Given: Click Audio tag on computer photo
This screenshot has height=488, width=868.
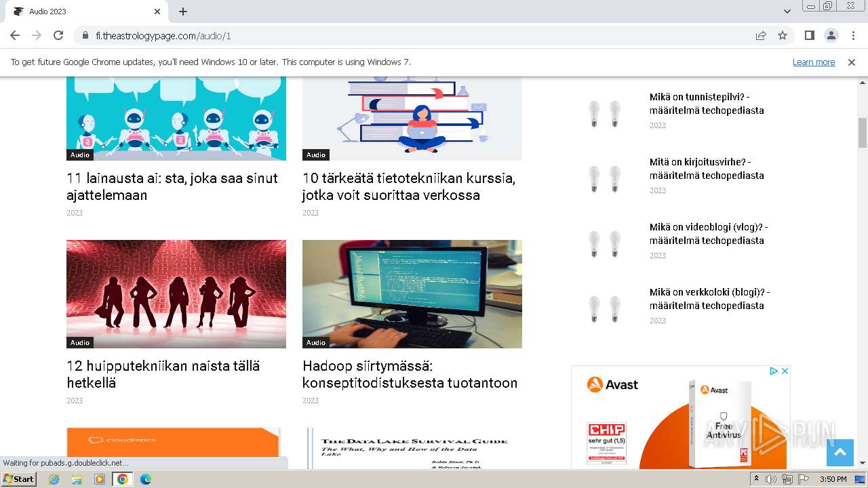Looking at the screenshot, I should point(316,343).
